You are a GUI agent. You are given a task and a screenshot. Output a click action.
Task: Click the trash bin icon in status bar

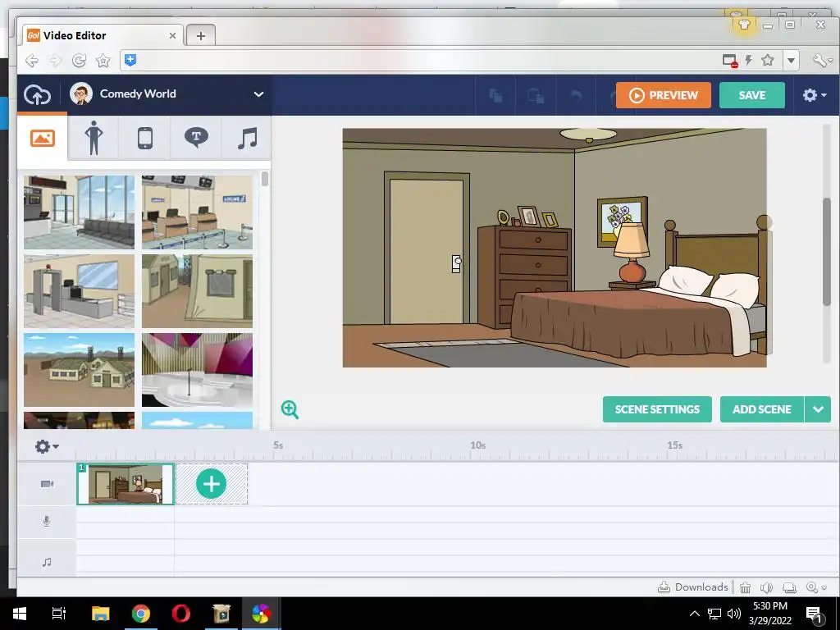click(x=745, y=587)
